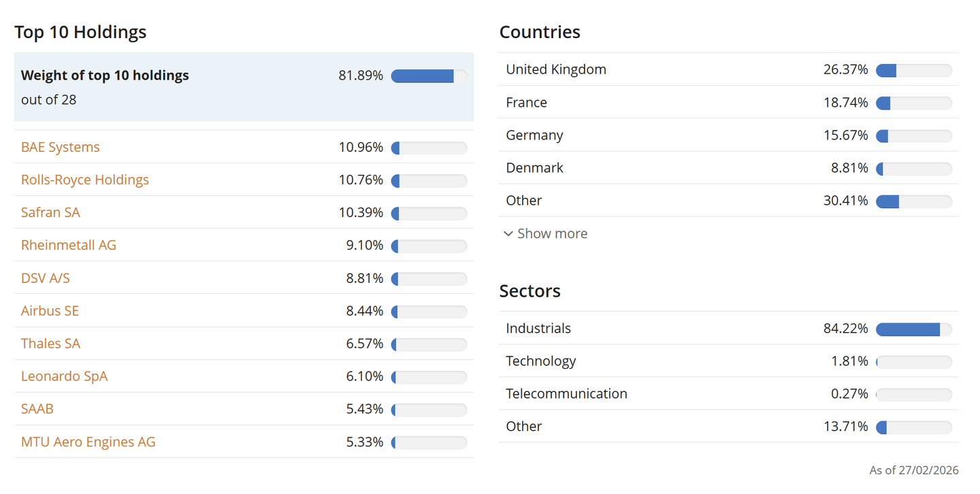Select the DSV A/S holding link

tap(46, 278)
